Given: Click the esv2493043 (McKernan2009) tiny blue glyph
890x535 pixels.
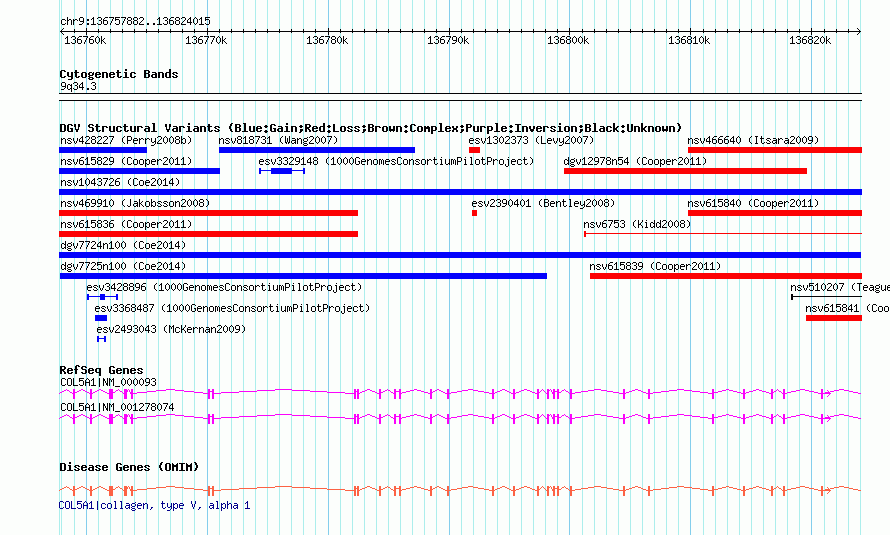Looking at the screenshot, I should tap(102, 339).
